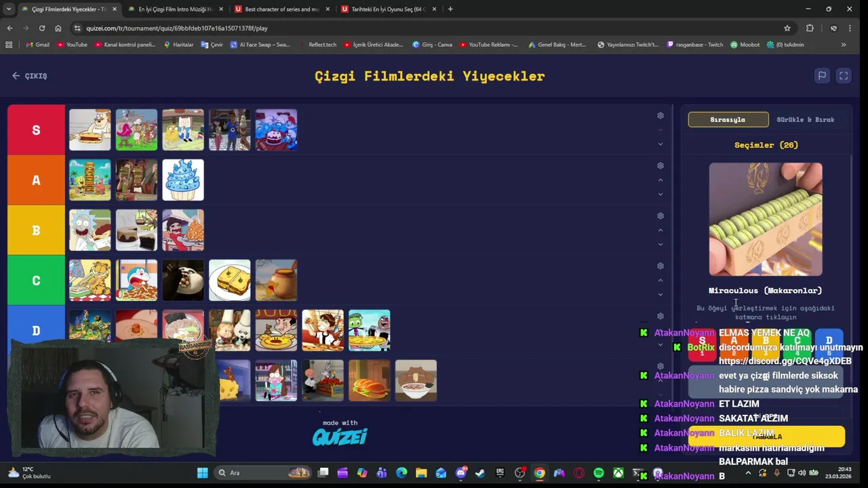The width and height of the screenshot is (868, 488).
Task: Switch to Sürükle & Bırak mode
Action: (806, 120)
